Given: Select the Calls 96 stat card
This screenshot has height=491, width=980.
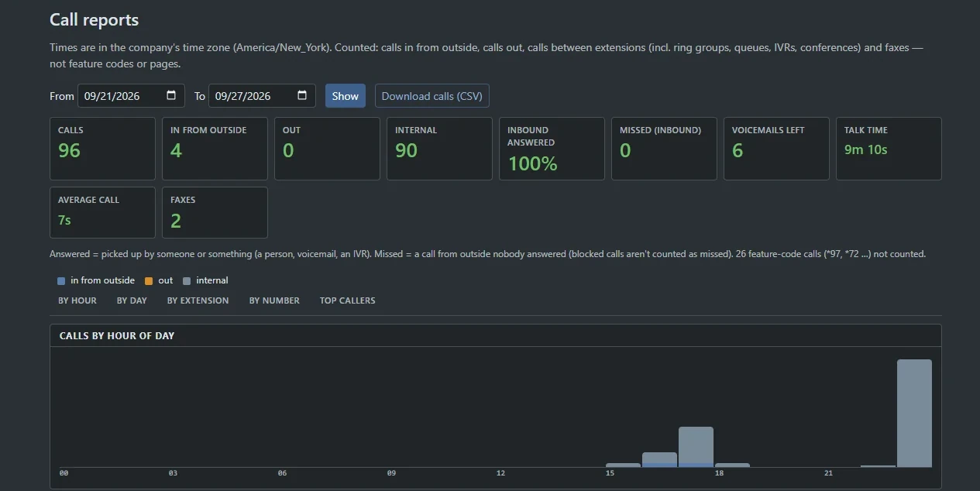Looking at the screenshot, I should pyautogui.click(x=102, y=149).
